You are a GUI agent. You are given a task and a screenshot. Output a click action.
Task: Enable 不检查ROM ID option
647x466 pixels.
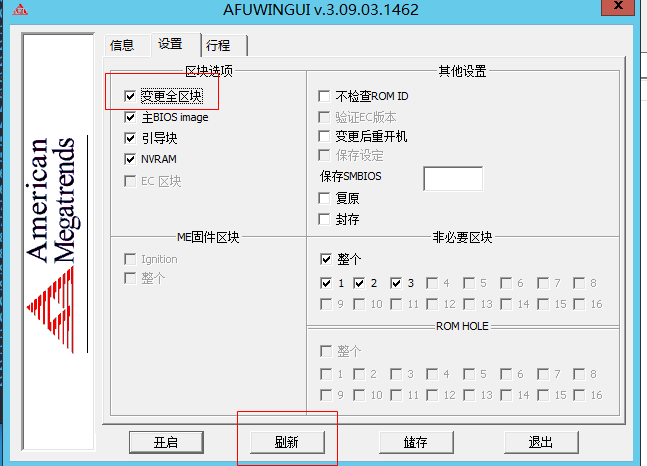click(324, 96)
